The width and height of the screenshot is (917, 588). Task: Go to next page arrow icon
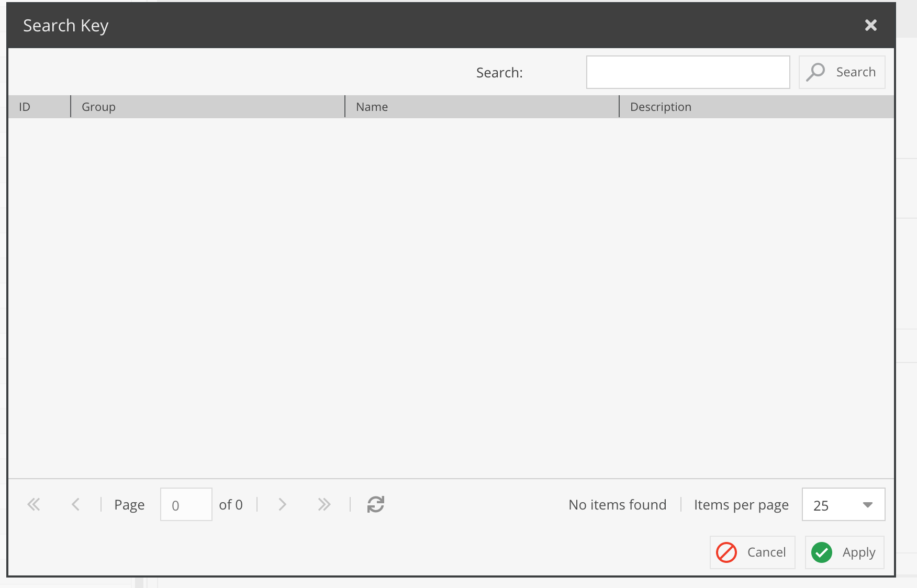pyautogui.click(x=282, y=504)
